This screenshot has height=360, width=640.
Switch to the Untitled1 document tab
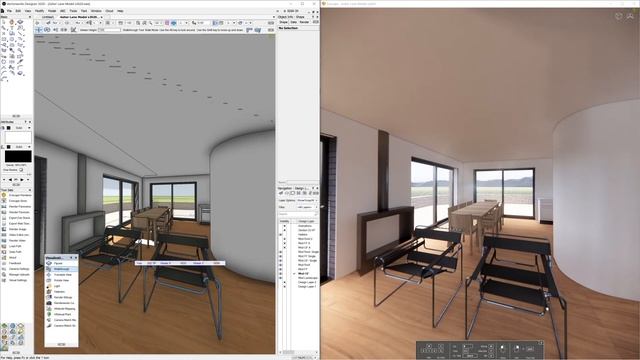tap(47, 17)
